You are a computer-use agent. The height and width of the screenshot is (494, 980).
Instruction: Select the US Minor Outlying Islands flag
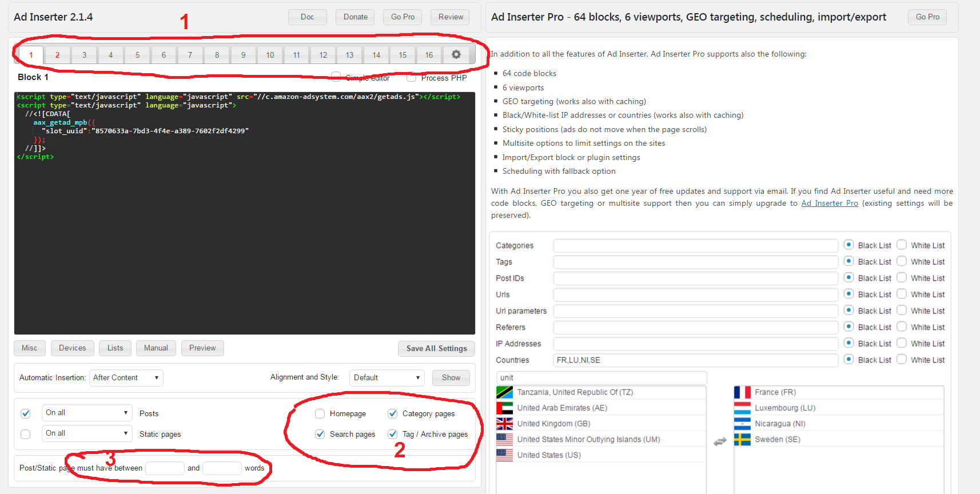504,439
